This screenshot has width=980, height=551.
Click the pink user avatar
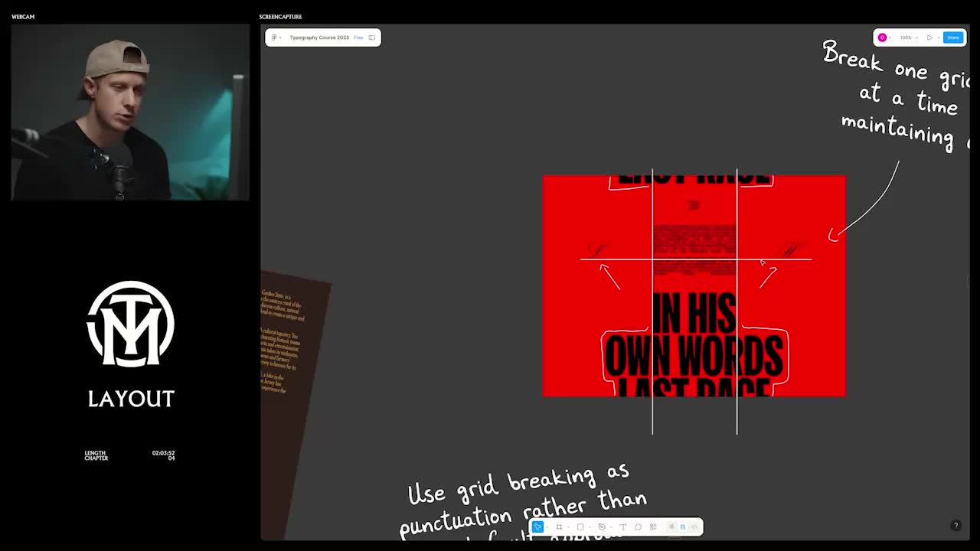click(882, 37)
